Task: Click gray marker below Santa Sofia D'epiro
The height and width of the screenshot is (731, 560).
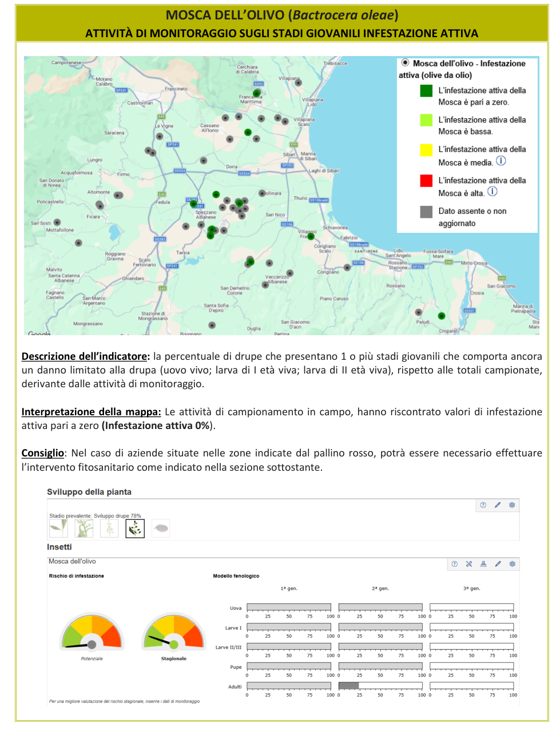Action: (x=212, y=325)
